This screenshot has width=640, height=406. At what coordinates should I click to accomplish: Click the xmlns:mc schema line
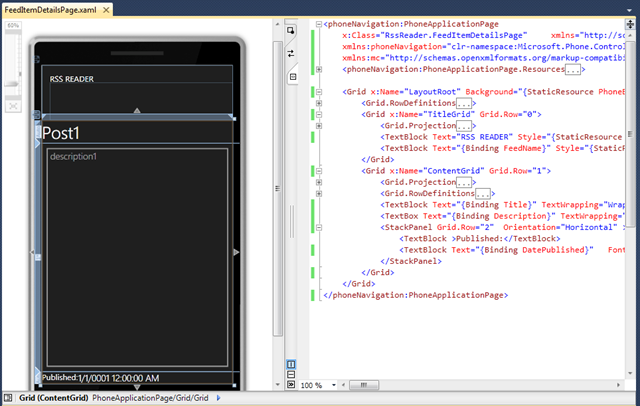pos(483,58)
